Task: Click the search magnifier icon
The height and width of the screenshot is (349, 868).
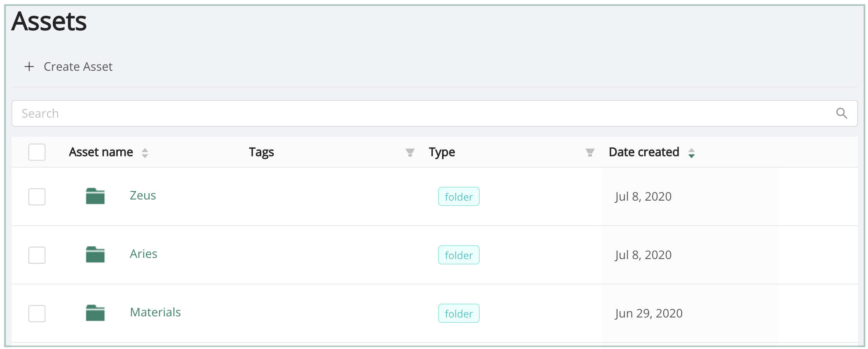Action: click(841, 113)
